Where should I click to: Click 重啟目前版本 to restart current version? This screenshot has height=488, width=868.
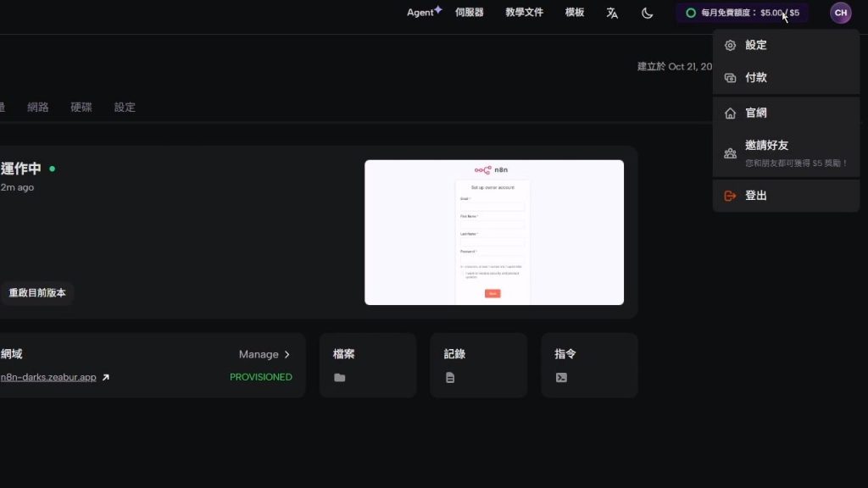pyautogui.click(x=37, y=292)
